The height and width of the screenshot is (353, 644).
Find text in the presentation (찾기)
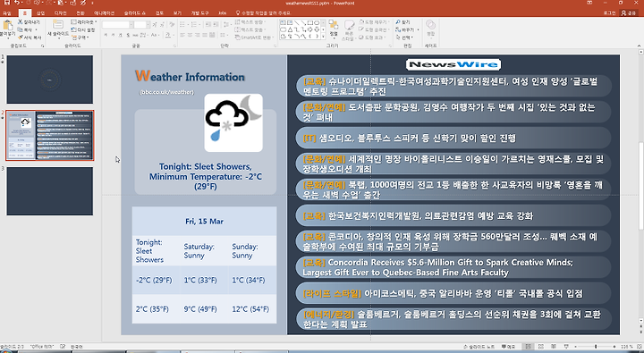pos(402,21)
